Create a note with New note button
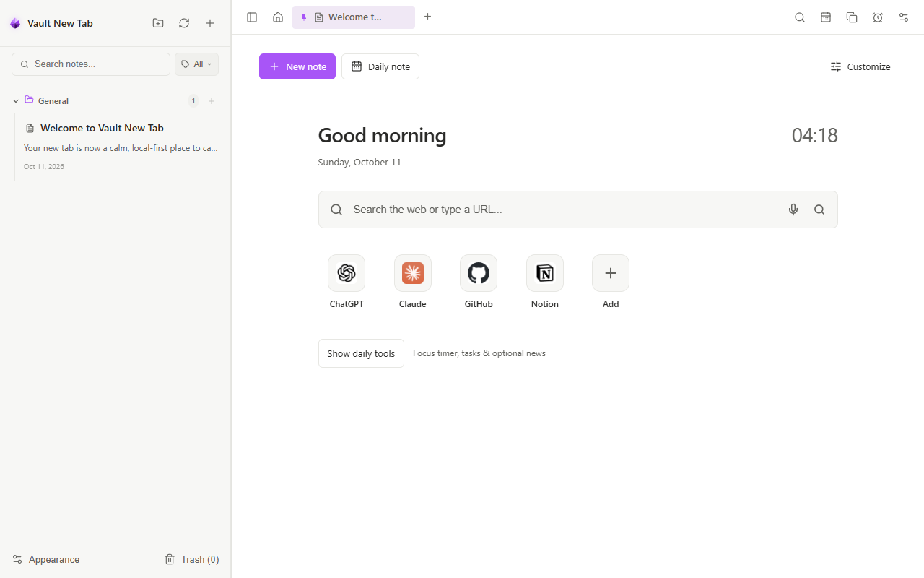924x578 pixels. click(x=297, y=66)
